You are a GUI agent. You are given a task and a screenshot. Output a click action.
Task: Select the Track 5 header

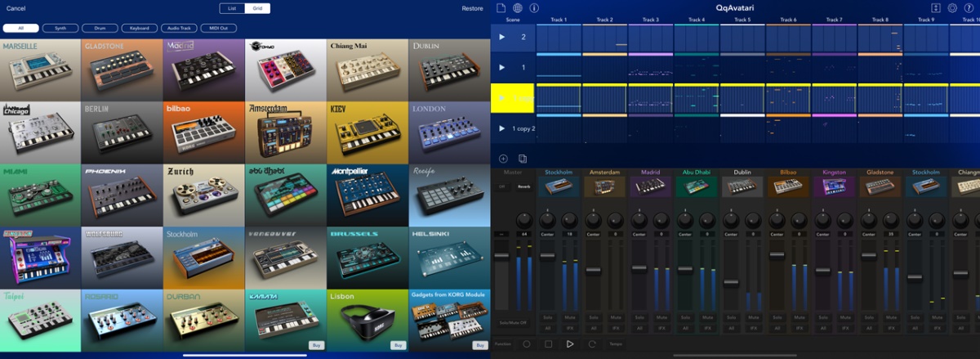[x=742, y=19]
